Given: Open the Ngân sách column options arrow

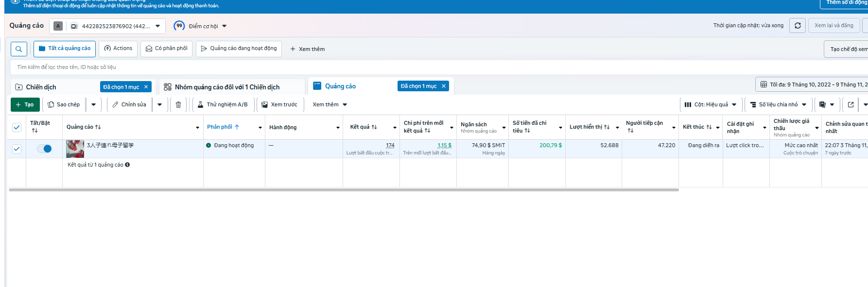Looking at the screenshot, I should coord(503,128).
